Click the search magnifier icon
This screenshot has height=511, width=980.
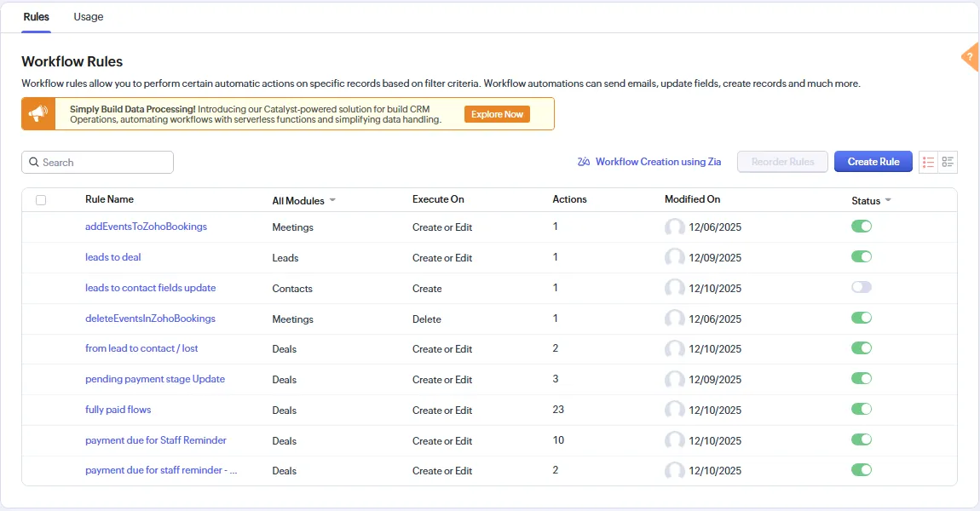pyautogui.click(x=34, y=163)
